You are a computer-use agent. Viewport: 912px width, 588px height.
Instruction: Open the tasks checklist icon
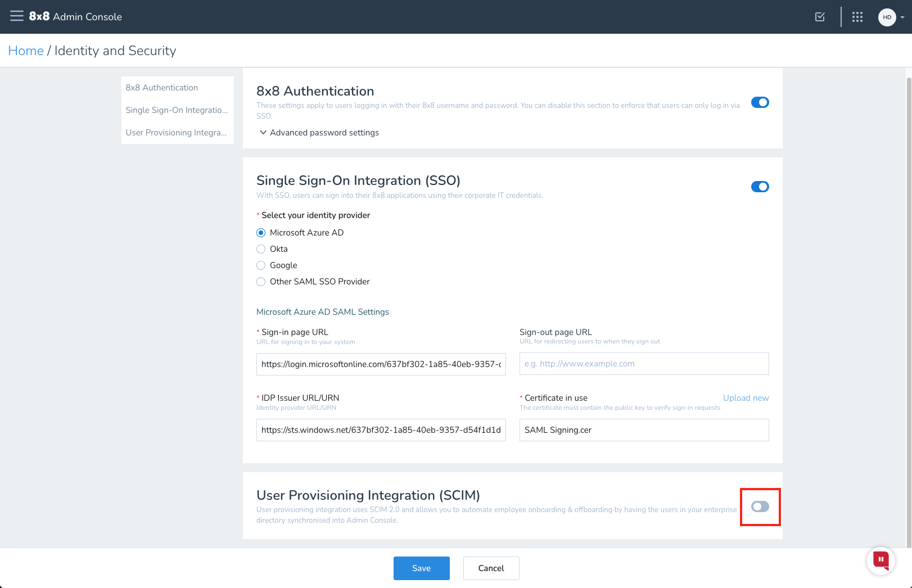click(x=820, y=17)
